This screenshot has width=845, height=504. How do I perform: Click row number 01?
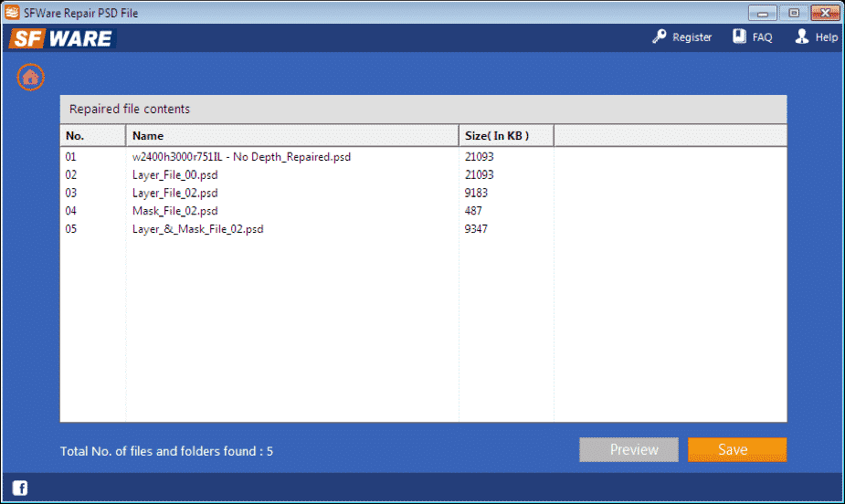[70, 157]
